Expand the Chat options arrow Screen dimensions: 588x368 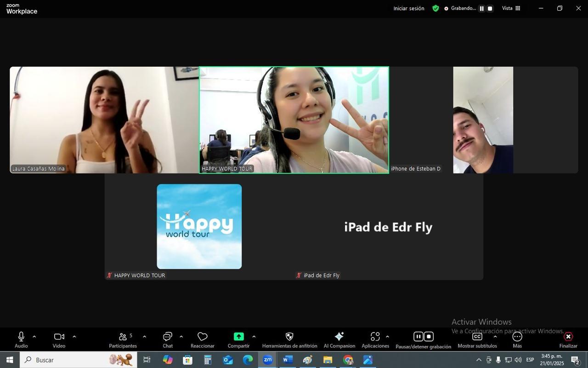(181, 337)
